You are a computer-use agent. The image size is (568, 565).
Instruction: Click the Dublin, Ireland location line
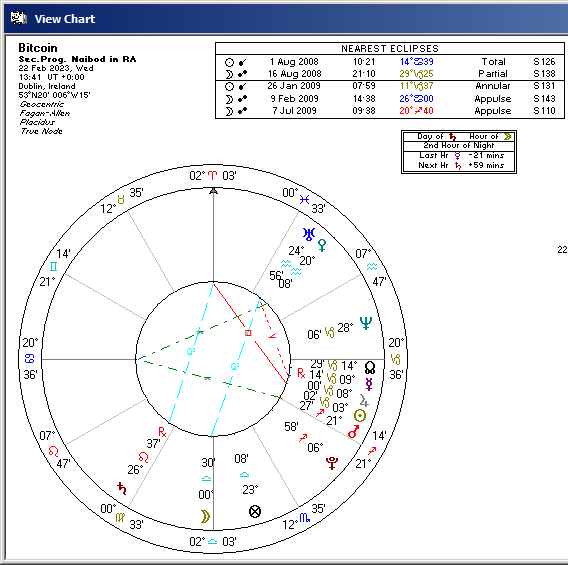pyautogui.click(x=47, y=86)
